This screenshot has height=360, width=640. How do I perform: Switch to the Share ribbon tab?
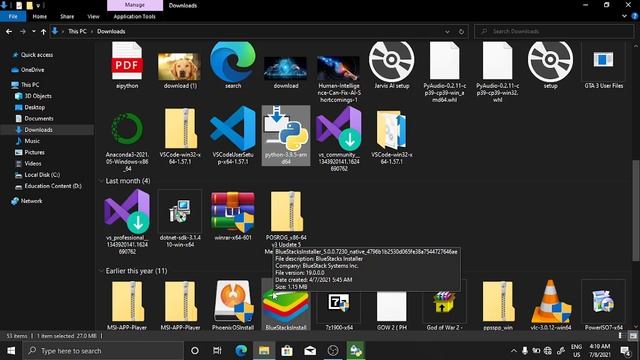67,16
